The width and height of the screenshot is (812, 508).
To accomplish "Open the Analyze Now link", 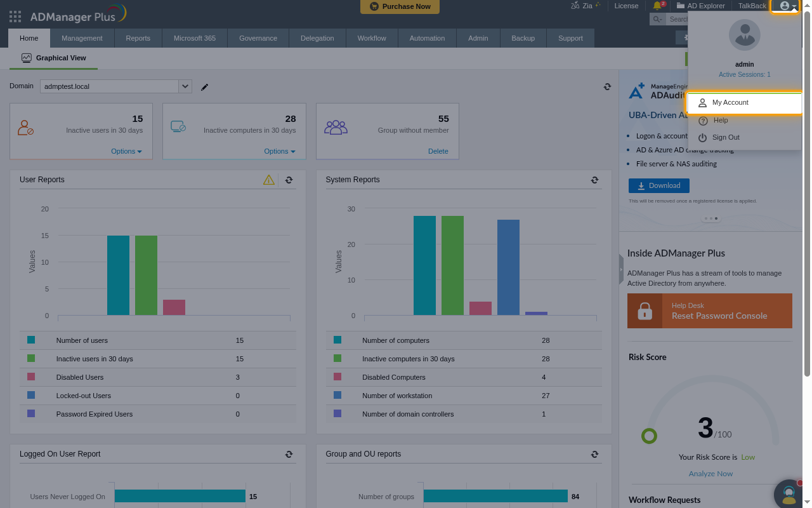I will pos(710,474).
